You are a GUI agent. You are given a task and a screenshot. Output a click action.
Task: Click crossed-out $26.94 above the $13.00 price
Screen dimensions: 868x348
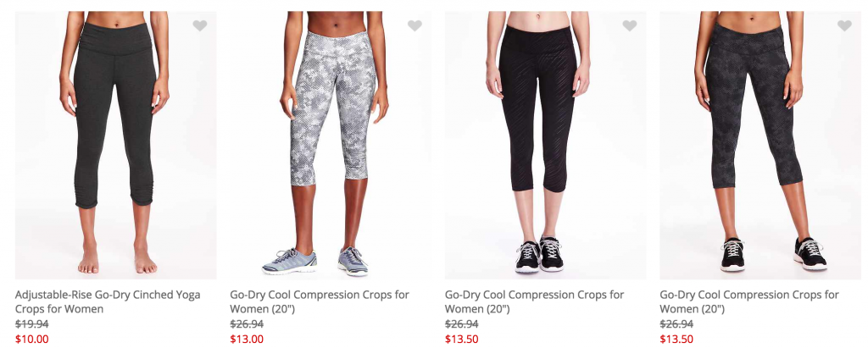(x=247, y=324)
